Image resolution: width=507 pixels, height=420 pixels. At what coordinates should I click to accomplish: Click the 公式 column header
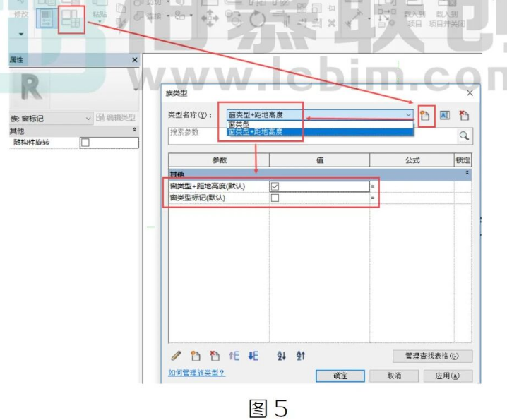[x=412, y=160]
